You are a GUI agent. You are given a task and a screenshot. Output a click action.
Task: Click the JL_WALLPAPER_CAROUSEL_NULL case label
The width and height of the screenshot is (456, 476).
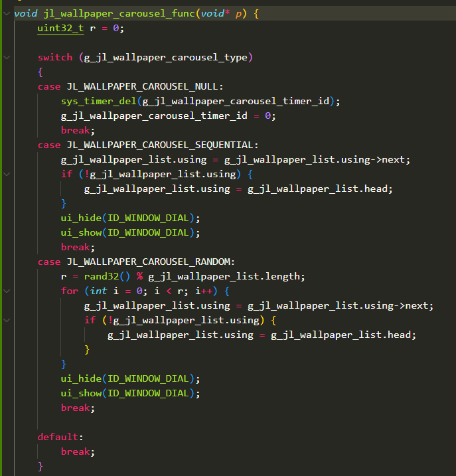pyautogui.click(x=143, y=87)
